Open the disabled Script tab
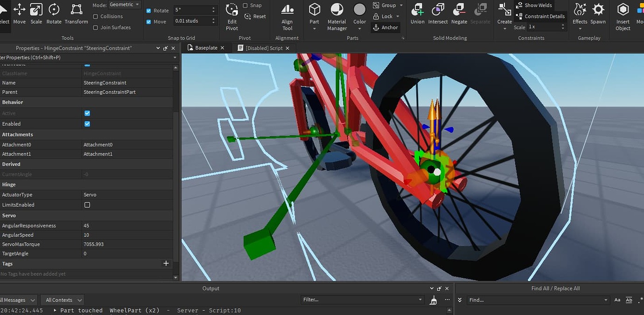 tap(264, 48)
